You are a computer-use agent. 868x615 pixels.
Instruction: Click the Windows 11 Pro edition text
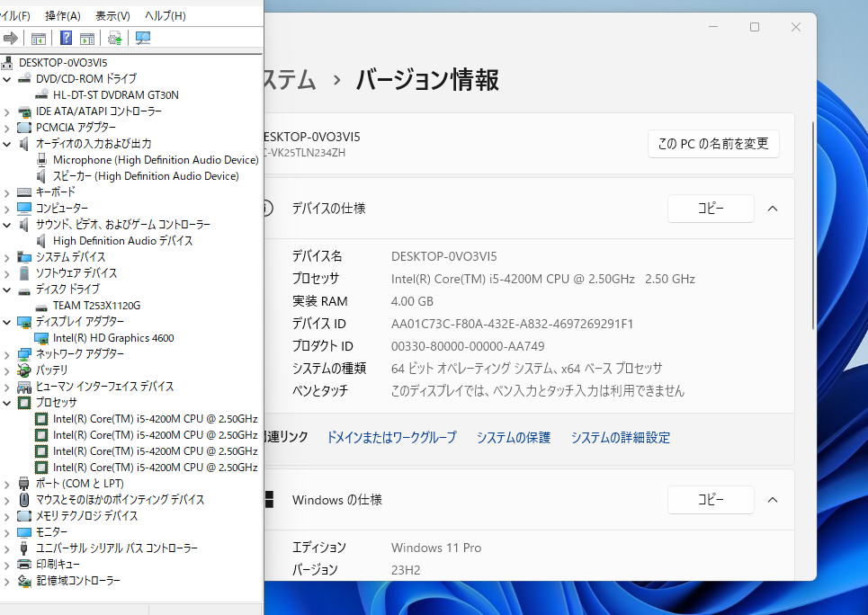coord(436,548)
